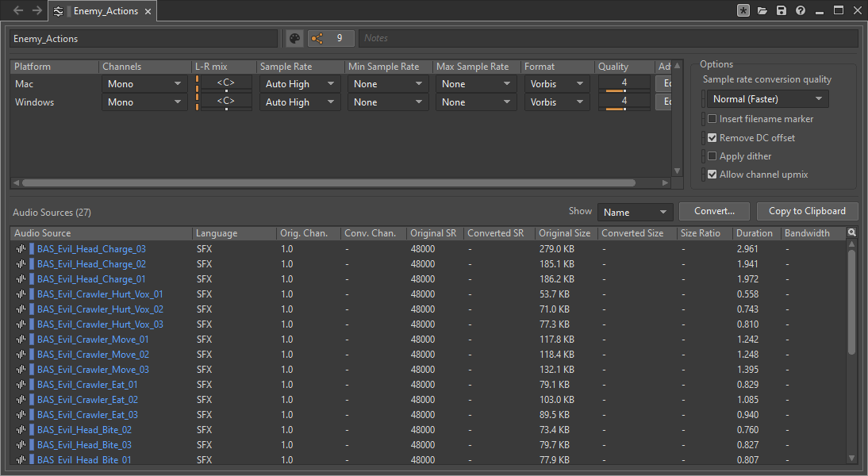868x476 pixels.
Task: Click the save disk icon in title bar
Action: click(782, 11)
